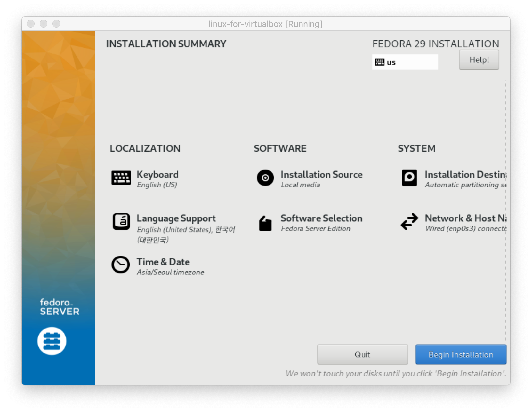Click the keyboard layout icon beside 'us'

click(379, 62)
